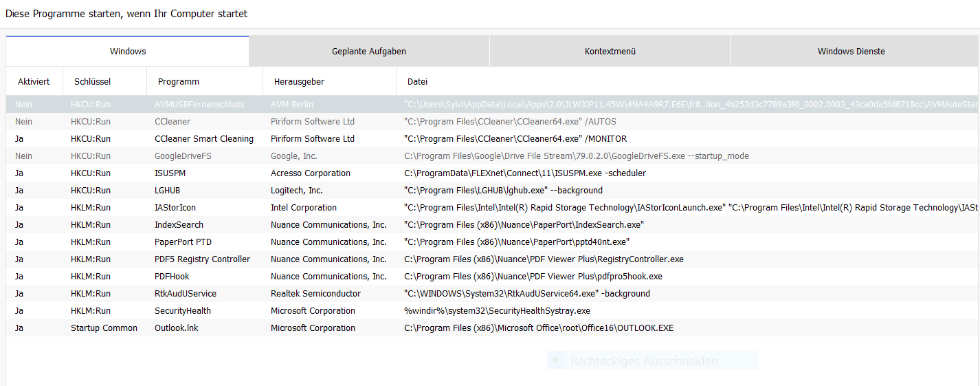Click the Intel Corporation publisher cell
980x386 pixels.
tap(304, 208)
